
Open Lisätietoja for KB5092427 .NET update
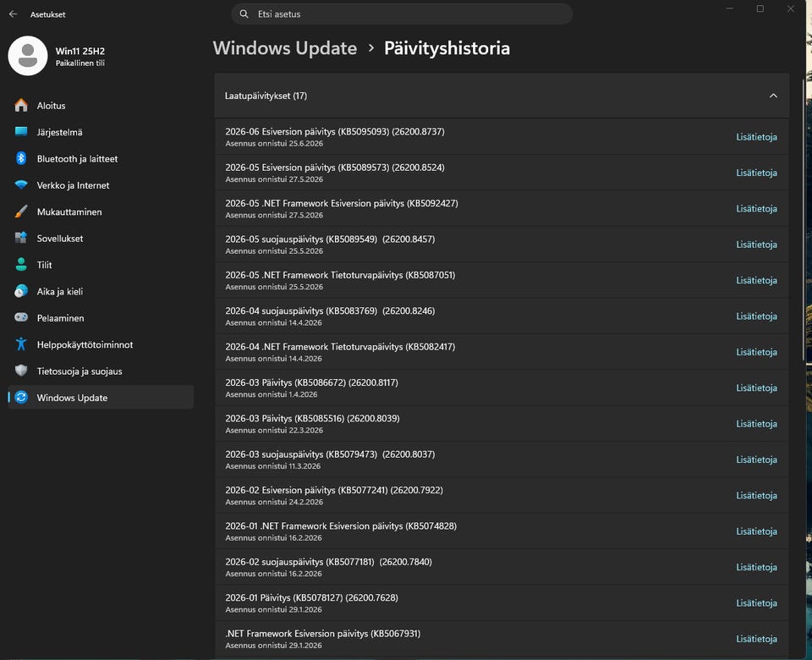[756, 208]
